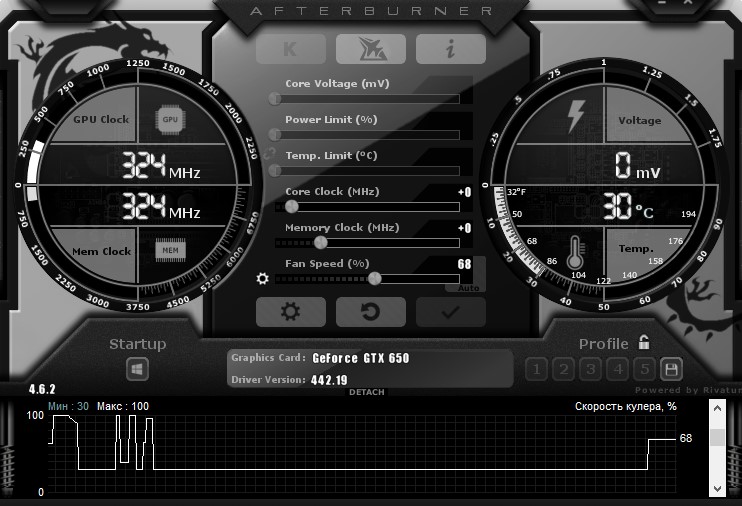
Task: Click the Startup label
Action: 138,344
